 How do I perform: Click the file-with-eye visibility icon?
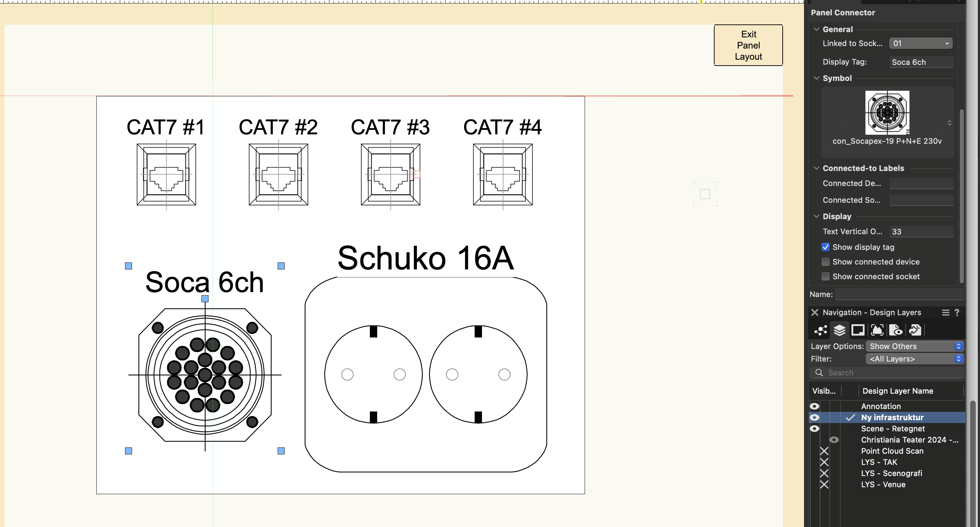click(896, 330)
